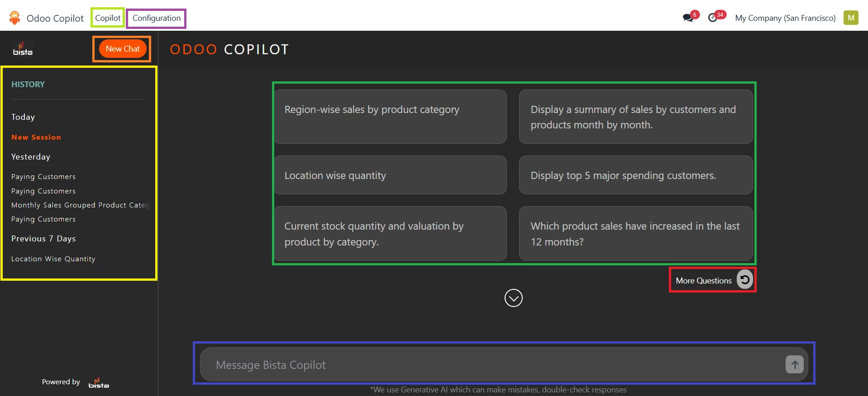Open the Configuration menu

coord(156,18)
